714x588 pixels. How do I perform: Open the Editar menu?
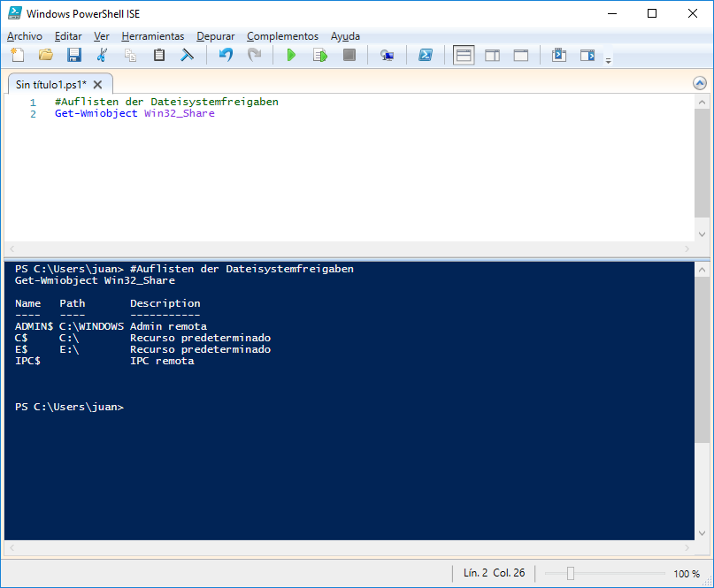click(68, 36)
